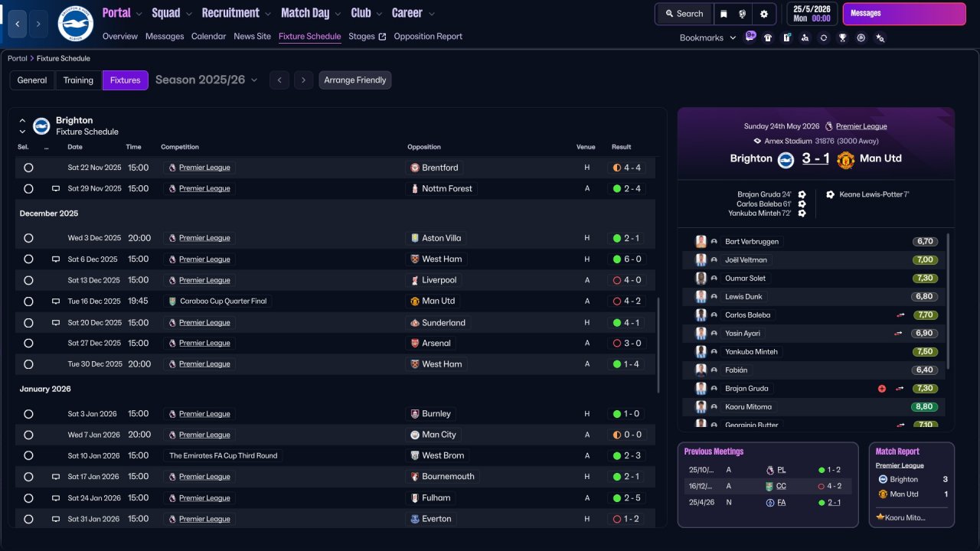Open the Search button

click(x=684, y=14)
